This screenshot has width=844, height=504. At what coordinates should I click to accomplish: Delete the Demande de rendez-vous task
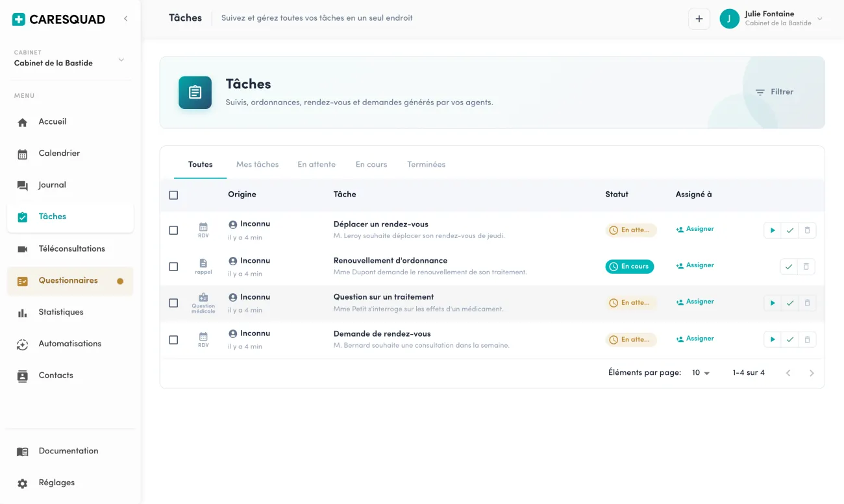[x=807, y=339]
